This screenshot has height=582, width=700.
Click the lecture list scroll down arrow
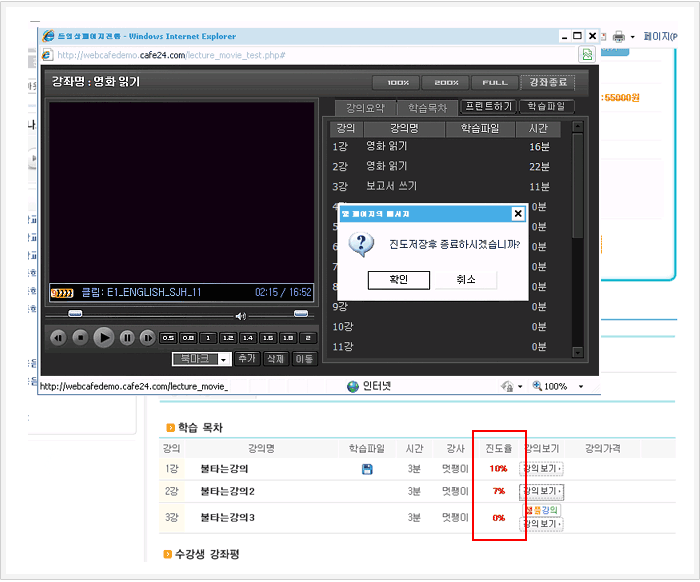tap(578, 353)
